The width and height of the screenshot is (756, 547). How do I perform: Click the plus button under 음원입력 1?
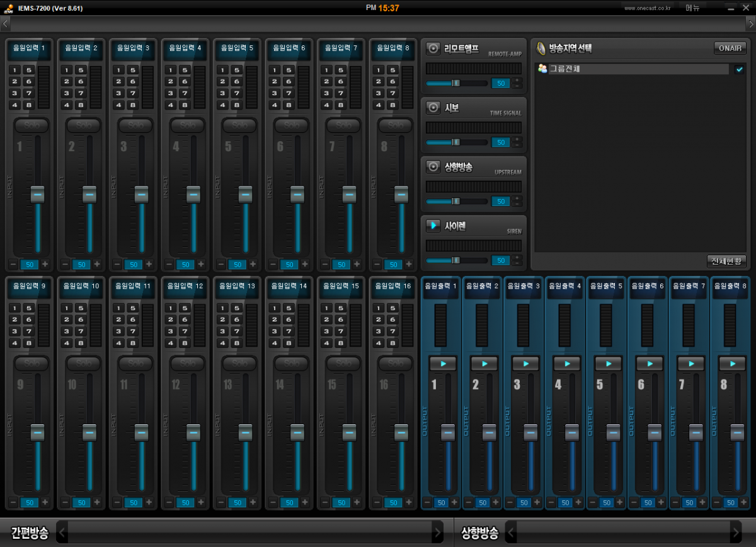(x=45, y=264)
